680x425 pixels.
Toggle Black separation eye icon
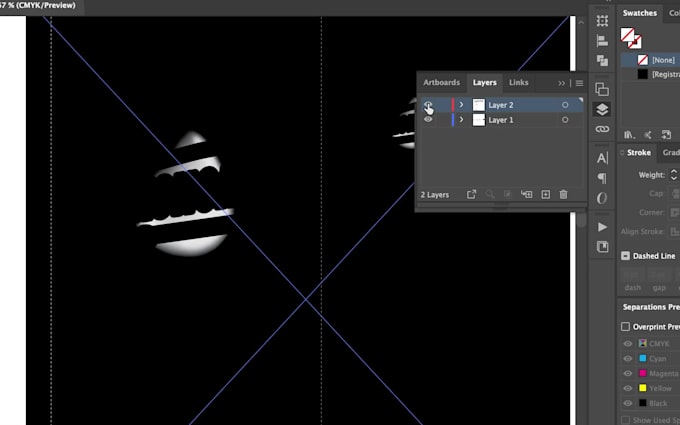point(628,403)
